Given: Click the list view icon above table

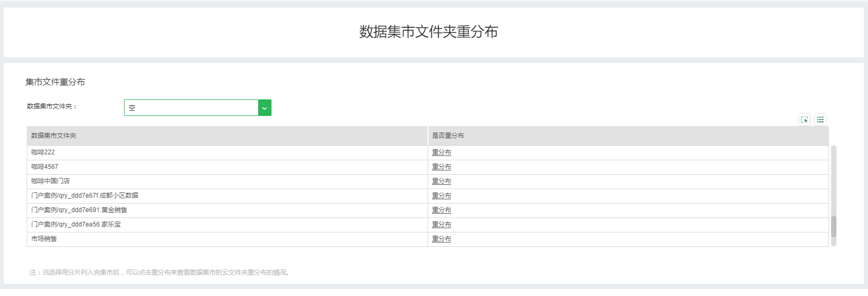Looking at the screenshot, I should point(820,120).
